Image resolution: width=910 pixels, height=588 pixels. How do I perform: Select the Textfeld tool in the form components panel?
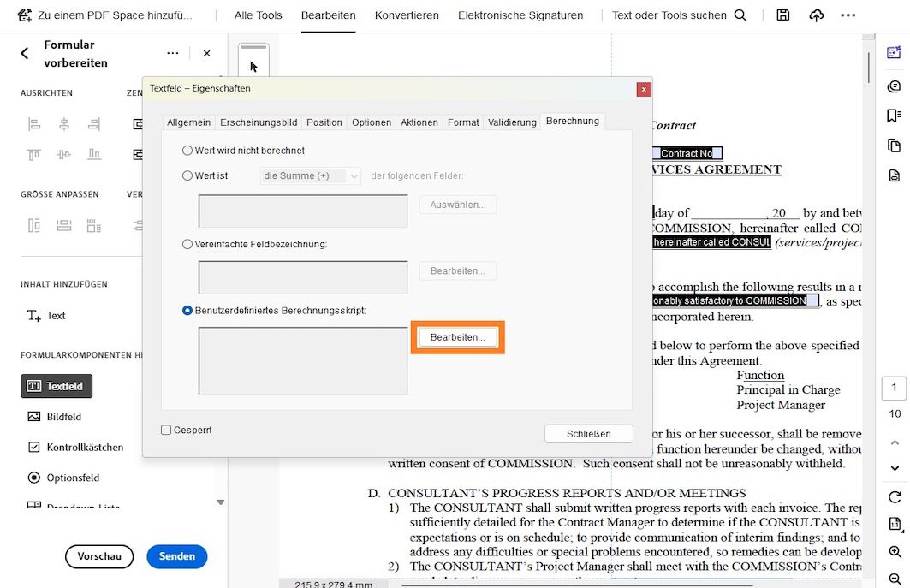pyautogui.click(x=56, y=386)
